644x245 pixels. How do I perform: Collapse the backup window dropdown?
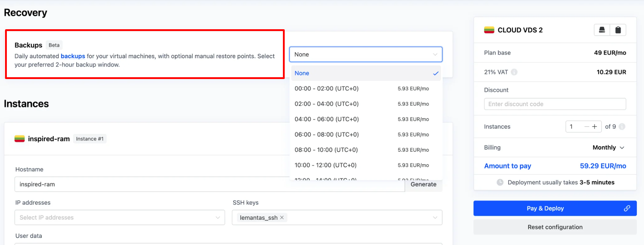point(435,54)
